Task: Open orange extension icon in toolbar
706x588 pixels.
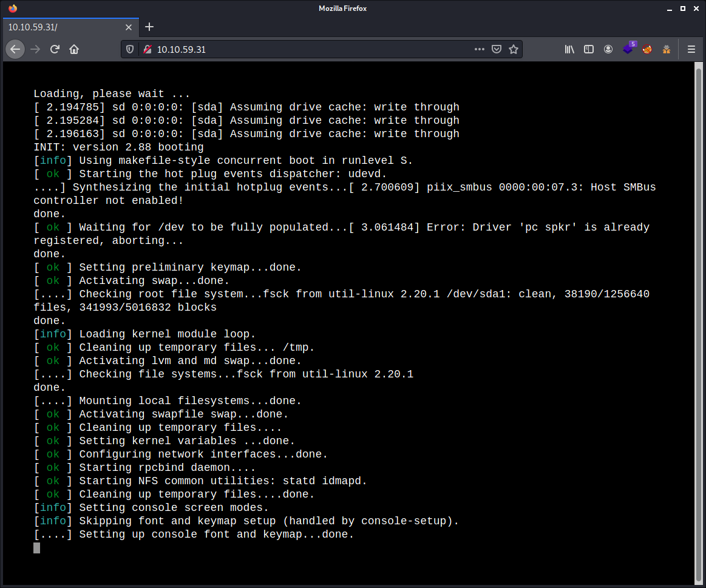Action: 667,50
